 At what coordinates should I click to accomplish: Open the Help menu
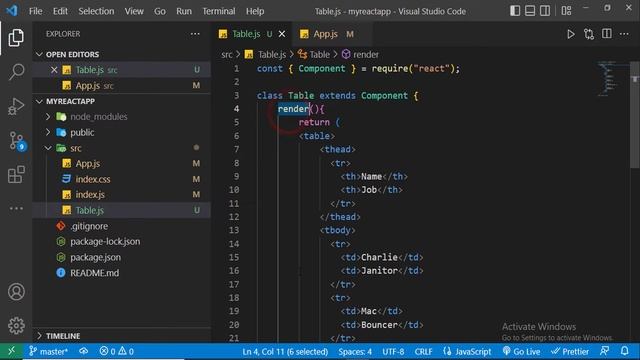tap(255, 11)
